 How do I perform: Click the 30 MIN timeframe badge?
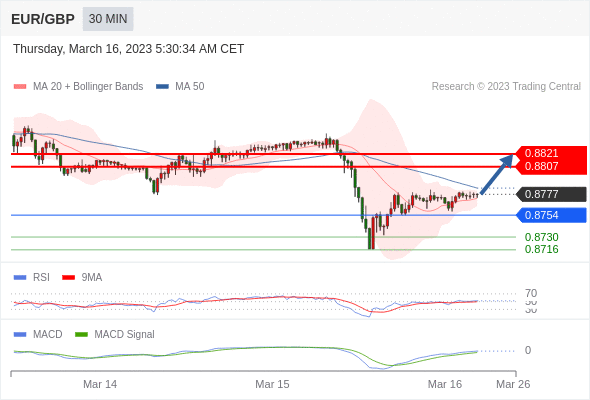[108, 19]
